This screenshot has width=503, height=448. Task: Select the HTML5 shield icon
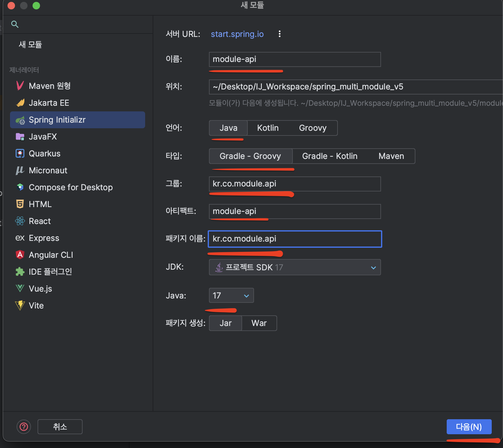point(20,204)
